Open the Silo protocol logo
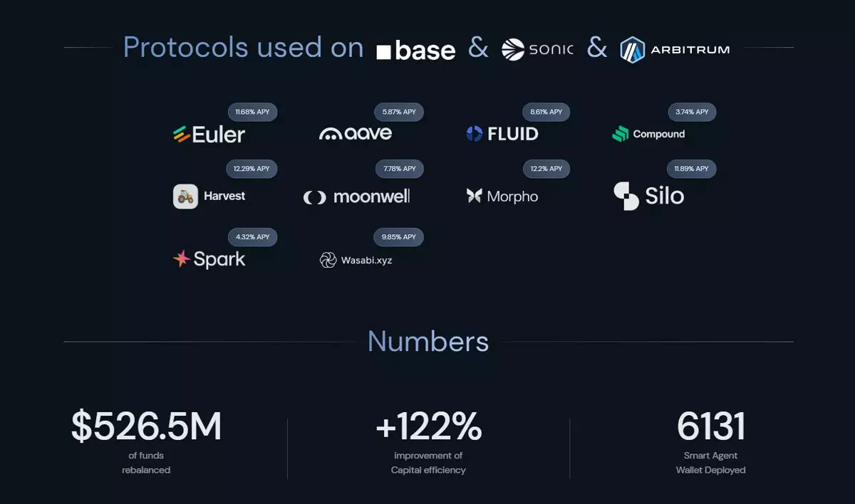Image resolution: width=855 pixels, height=504 pixels. coord(648,196)
